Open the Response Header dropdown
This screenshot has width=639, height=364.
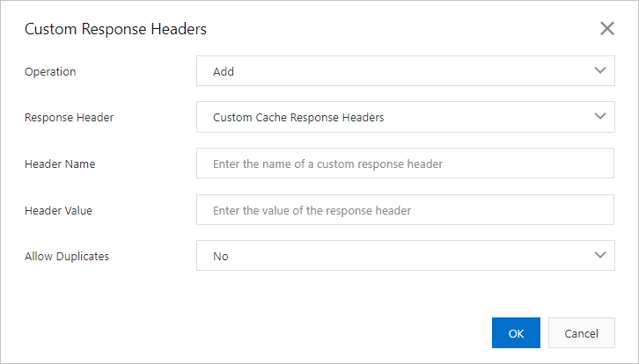(406, 117)
